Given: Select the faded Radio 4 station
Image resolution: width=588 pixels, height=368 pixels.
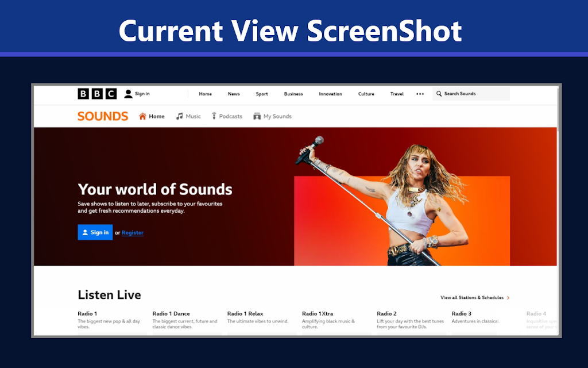Looking at the screenshot, I should 536,313.
